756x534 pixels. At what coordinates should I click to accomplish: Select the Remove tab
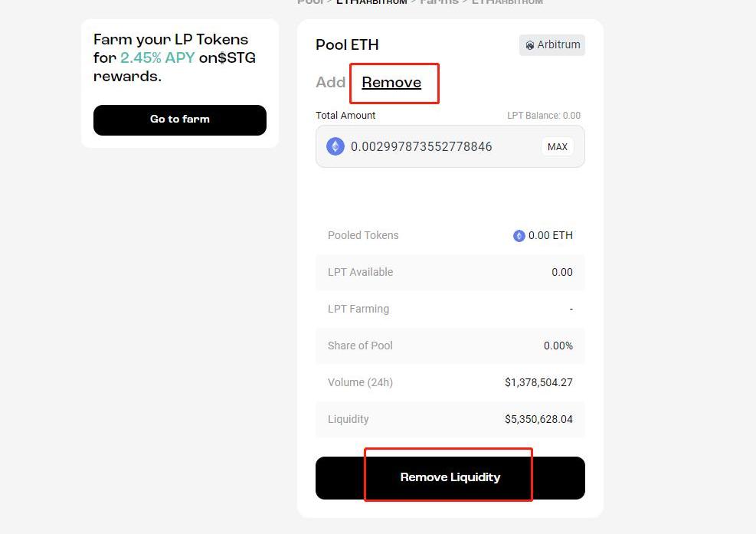[391, 83]
